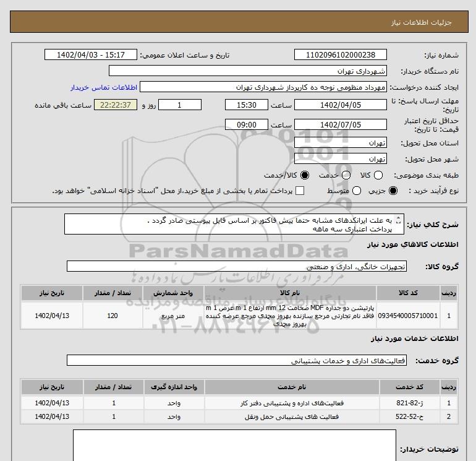This screenshot has width=476, height=461.
Task: Click service name فعالیت‌های اداره و پشتیبانی دفتر کار
Action: click(292, 403)
